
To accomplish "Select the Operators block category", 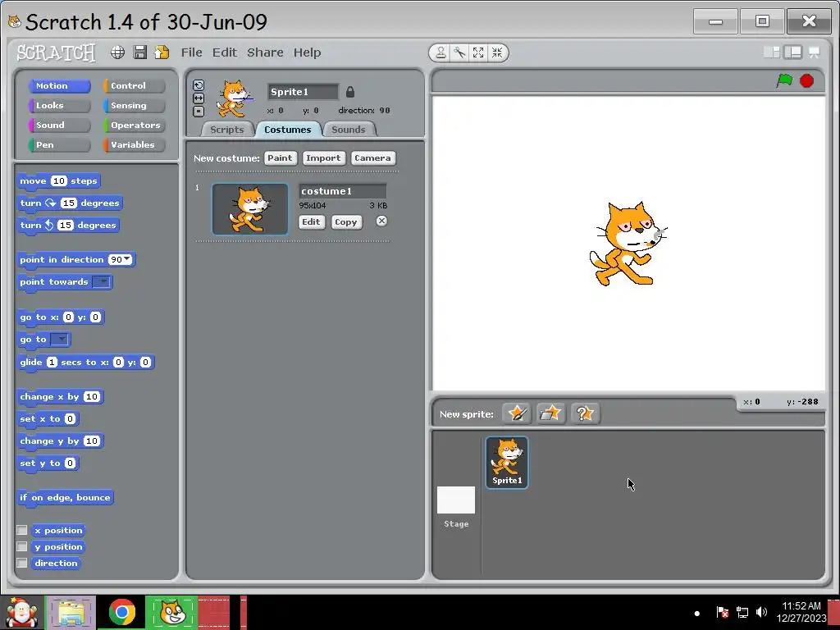I will [134, 126].
